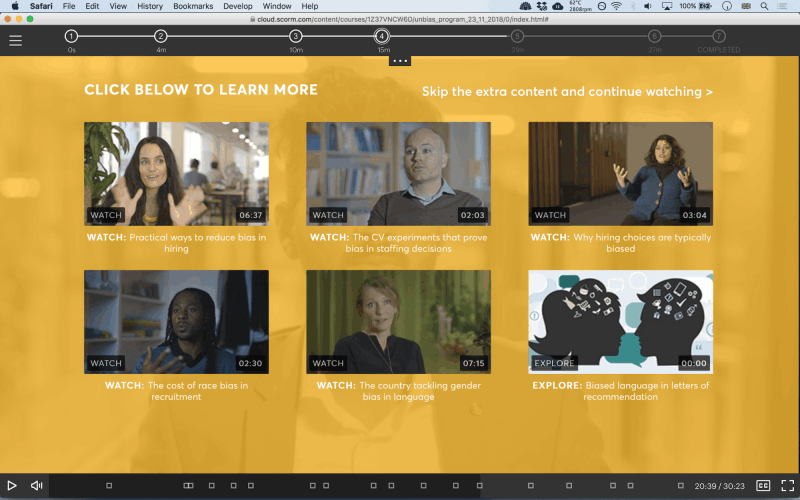The height and width of the screenshot is (500, 800).
Task: Watch the country tackling gender bias video
Action: coord(398,322)
